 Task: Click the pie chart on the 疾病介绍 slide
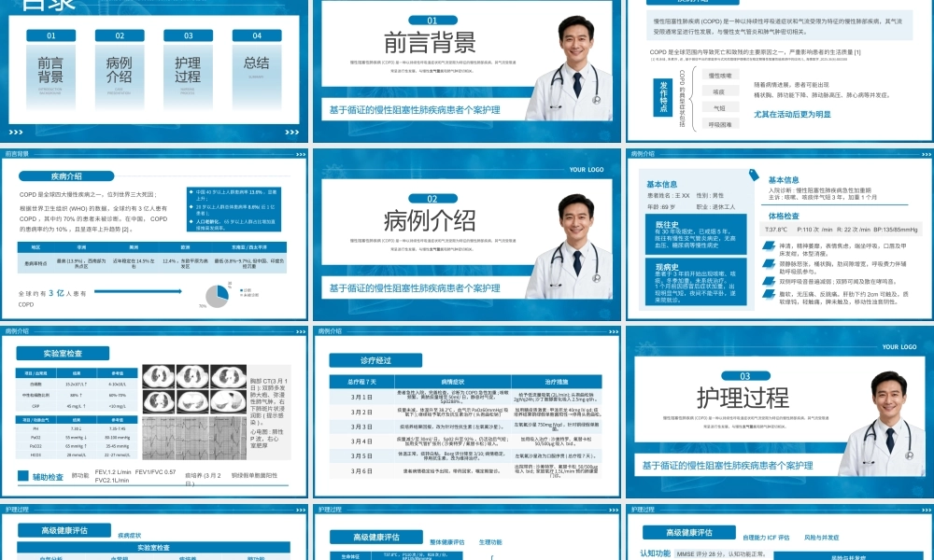click(x=218, y=296)
